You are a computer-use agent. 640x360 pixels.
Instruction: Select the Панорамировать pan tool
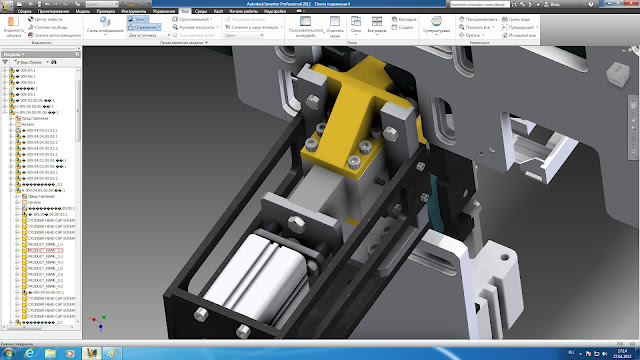click(x=478, y=19)
